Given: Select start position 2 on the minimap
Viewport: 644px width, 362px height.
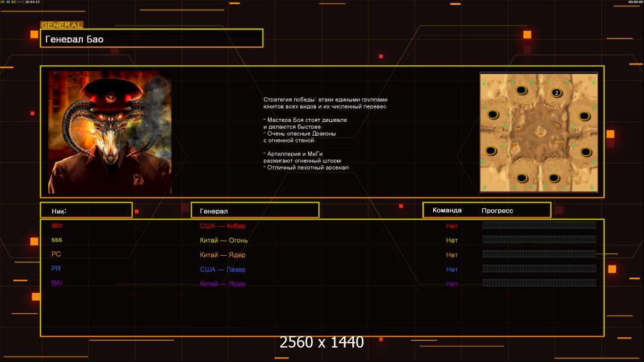Looking at the screenshot, I should point(556,93).
